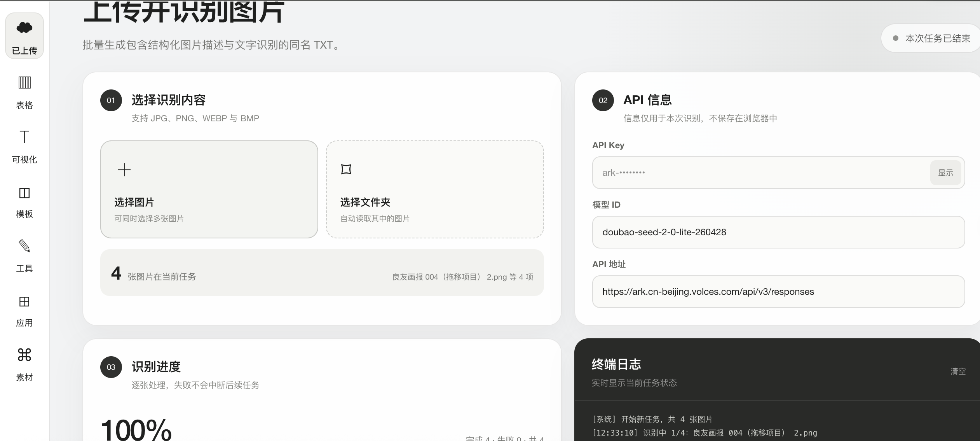
Task: Click the 01 step badge
Action: tap(111, 100)
